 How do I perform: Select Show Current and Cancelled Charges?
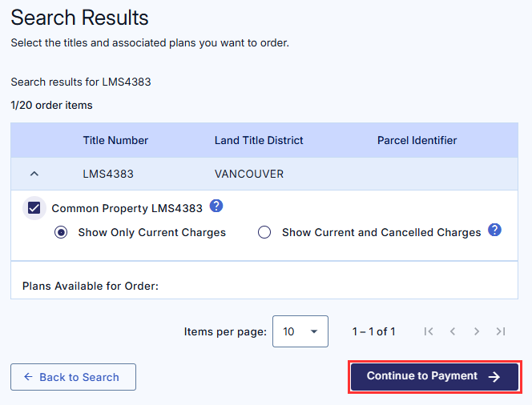click(x=264, y=233)
